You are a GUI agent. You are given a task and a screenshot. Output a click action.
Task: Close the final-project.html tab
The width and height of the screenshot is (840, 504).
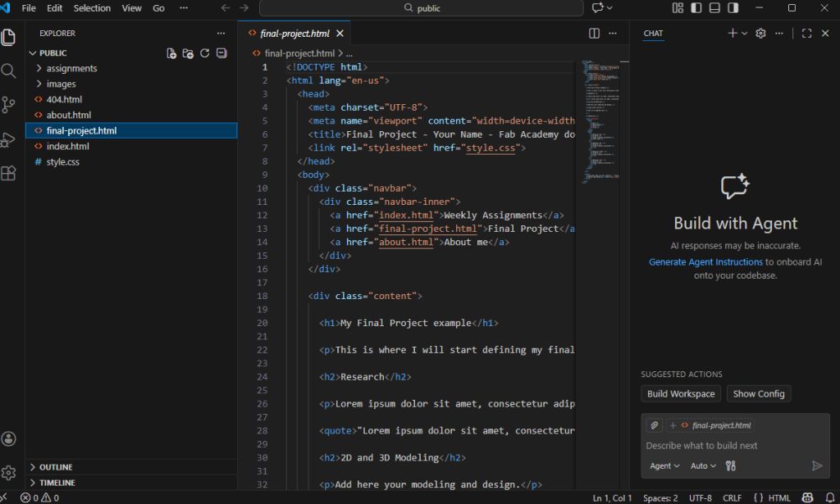[340, 34]
